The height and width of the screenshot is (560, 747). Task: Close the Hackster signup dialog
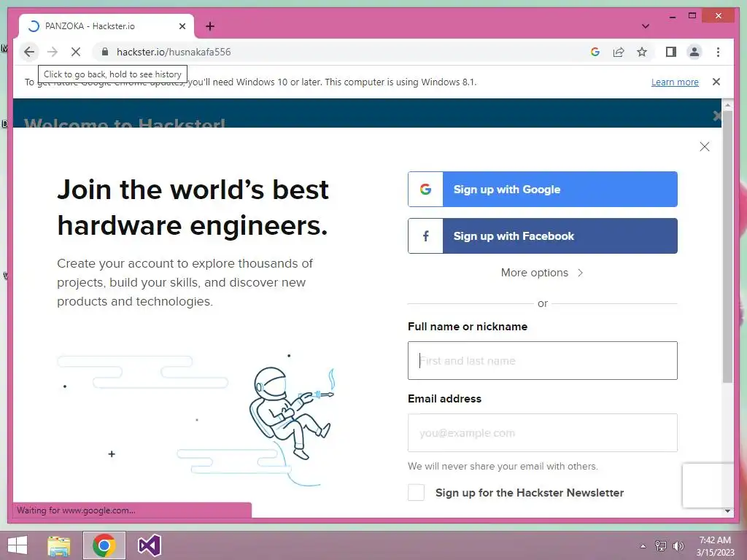tap(705, 147)
